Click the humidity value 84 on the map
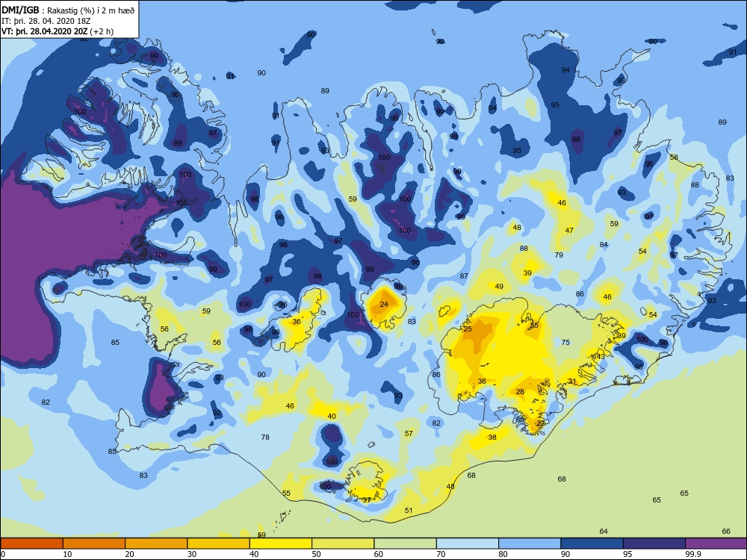Image resolution: width=747 pixels, height=560 pixels. 604,245
